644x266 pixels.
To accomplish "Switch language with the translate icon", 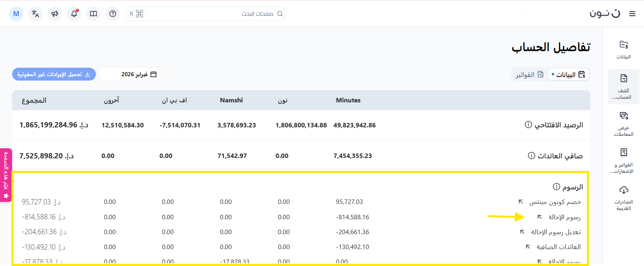I will [x=35, y=14].
